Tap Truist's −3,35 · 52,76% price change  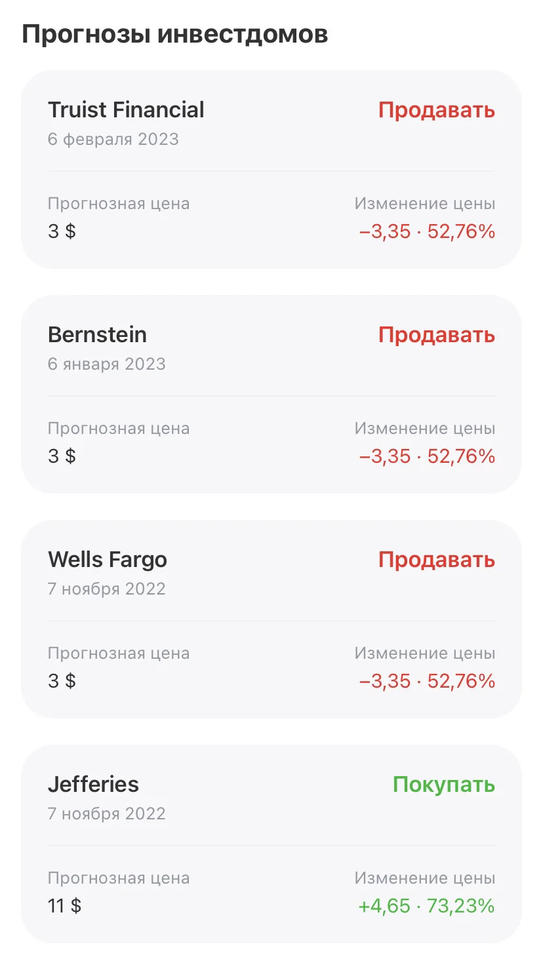(x=427, y=231)
